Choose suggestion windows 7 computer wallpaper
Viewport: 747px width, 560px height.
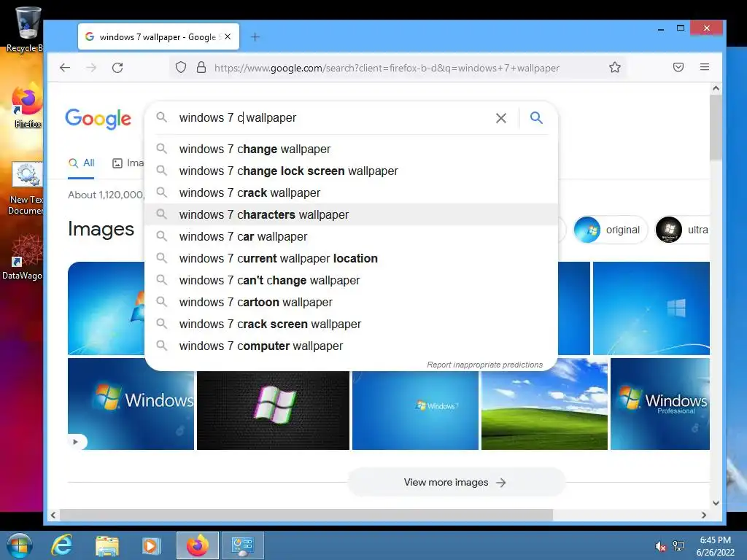tap(351, 346)
